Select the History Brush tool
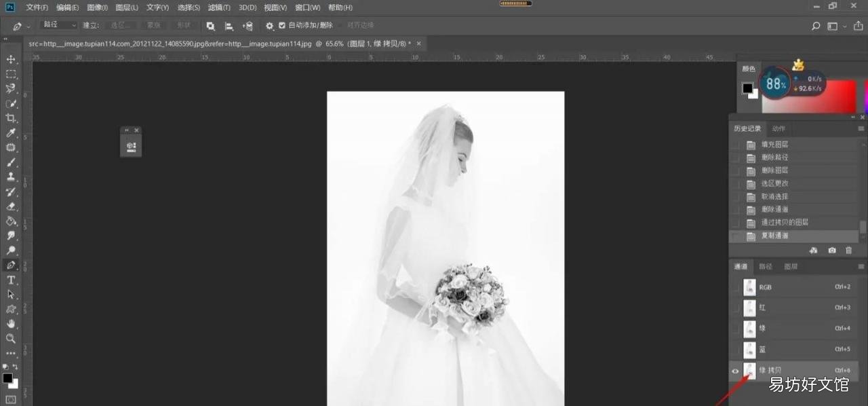Screen dimensions: 868x406 coord(11,192)
